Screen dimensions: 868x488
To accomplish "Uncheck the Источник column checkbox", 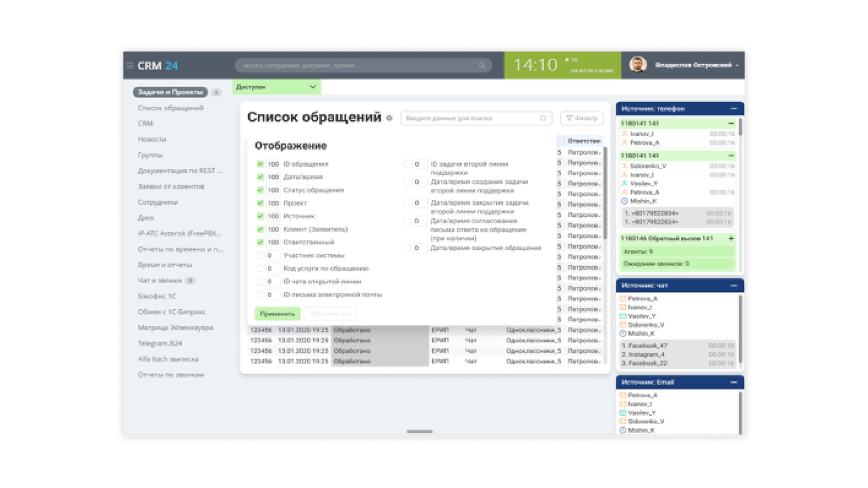I will [260, 216].
